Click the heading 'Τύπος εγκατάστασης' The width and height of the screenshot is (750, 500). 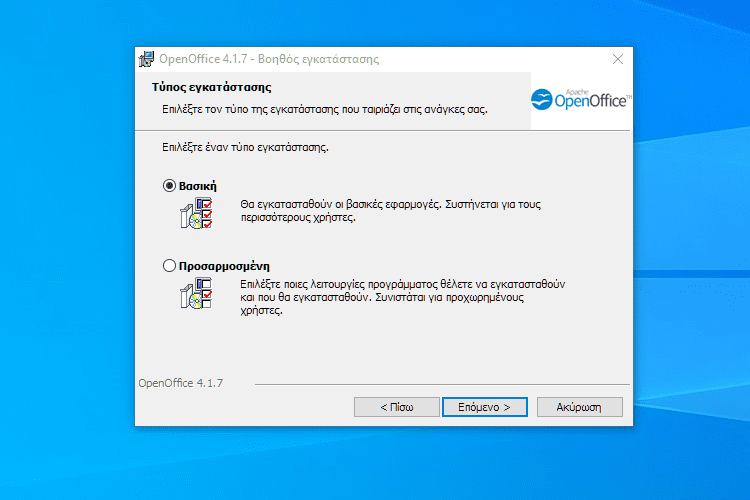click(x=211, y=88)
